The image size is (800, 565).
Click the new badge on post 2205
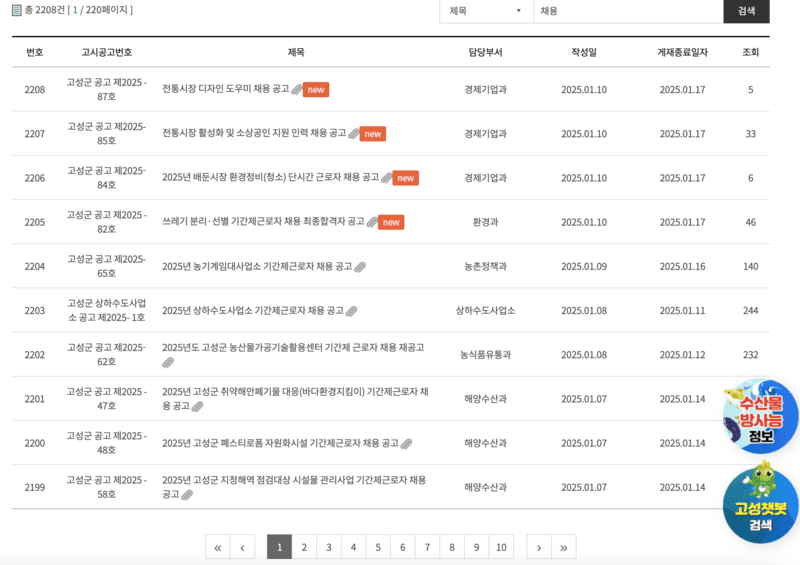391,222
